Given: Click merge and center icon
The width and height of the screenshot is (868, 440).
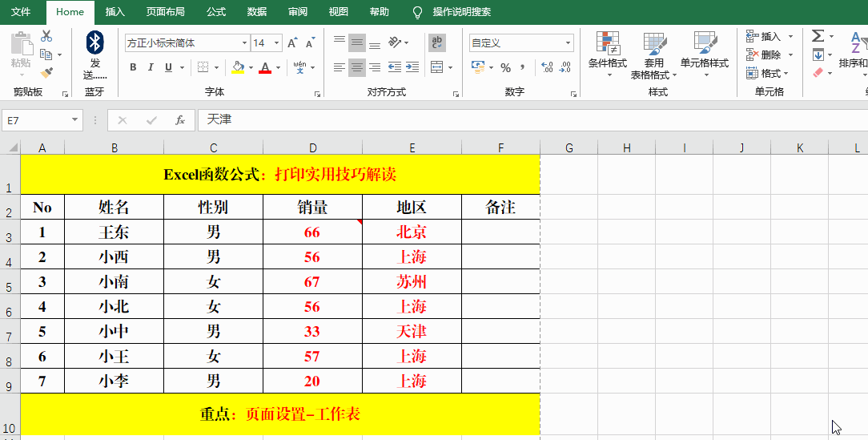Looking at the screenshot, I should click(436, 67).
